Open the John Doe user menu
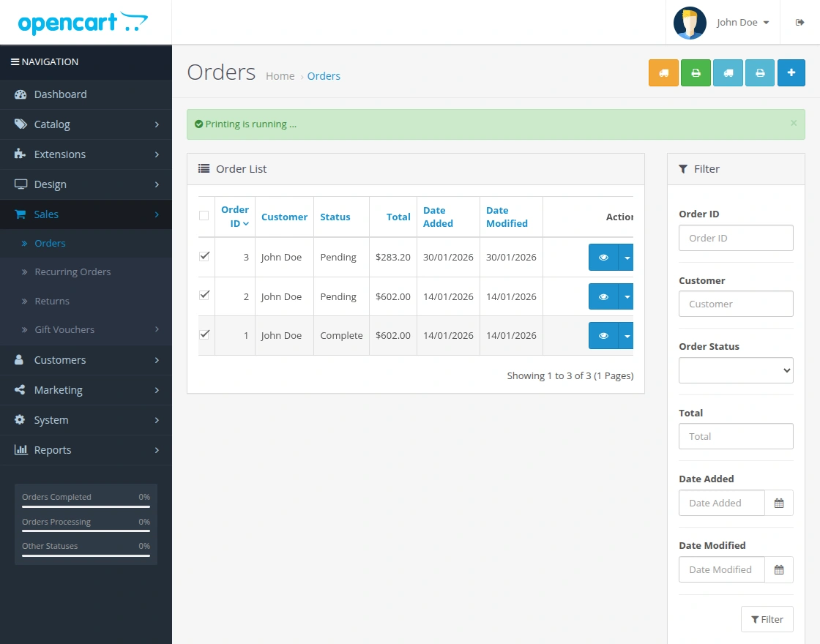Screen dimensions: 820x644 point(742,22)
